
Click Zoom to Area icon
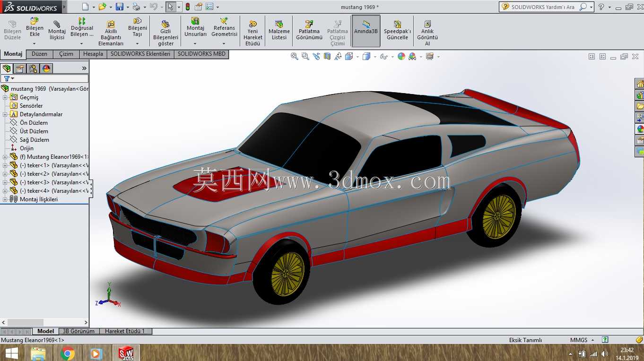point(305,56)
